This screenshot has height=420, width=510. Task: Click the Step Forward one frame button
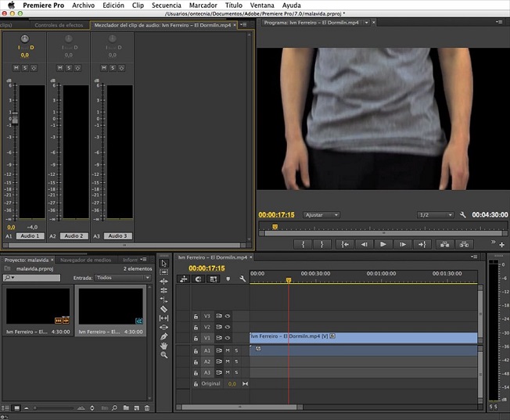click(x=402, y=244)
